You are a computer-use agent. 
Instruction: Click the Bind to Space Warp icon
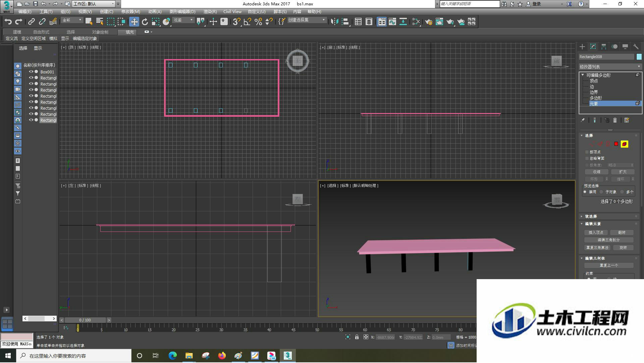(53, 22)
